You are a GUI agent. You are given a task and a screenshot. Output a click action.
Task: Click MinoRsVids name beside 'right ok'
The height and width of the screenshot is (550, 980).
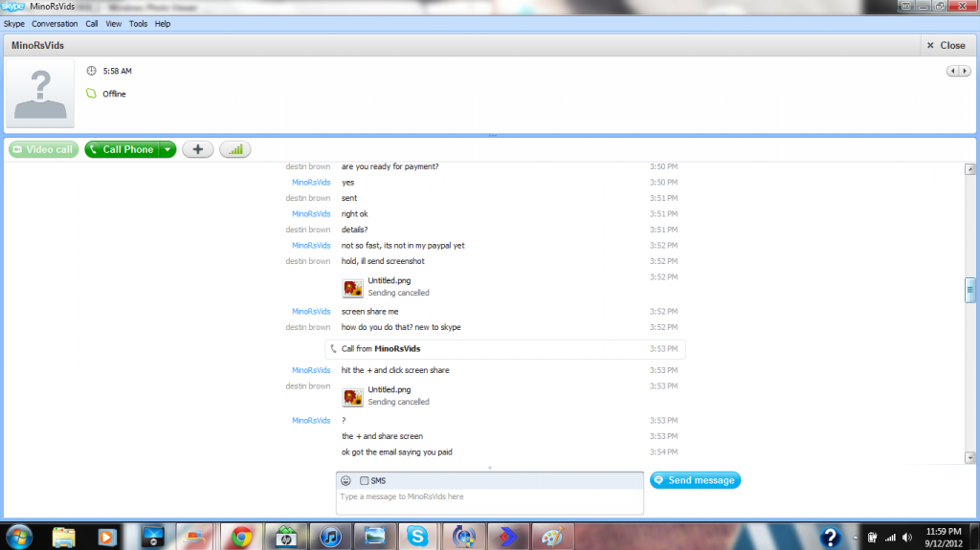coord(311,213)
